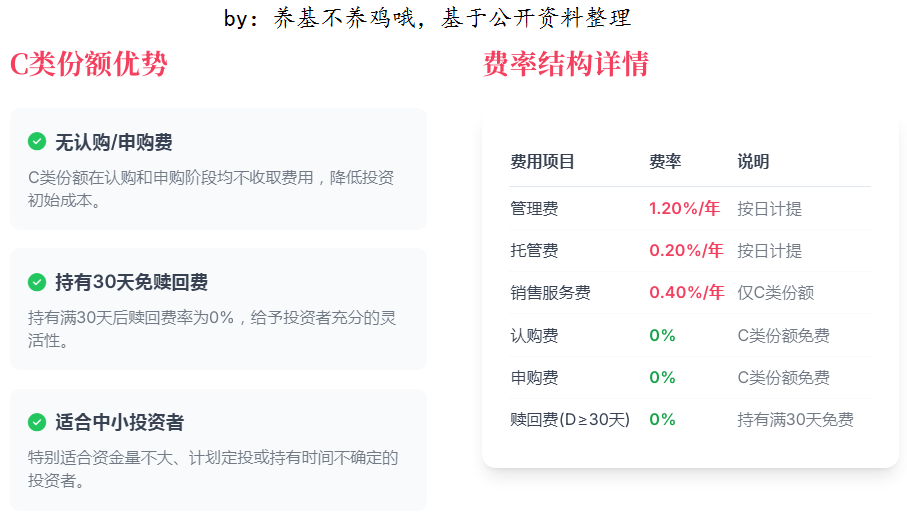Click the 持有30天免赎回费 card title
This screenshot has height=517, width=907.
131,282
